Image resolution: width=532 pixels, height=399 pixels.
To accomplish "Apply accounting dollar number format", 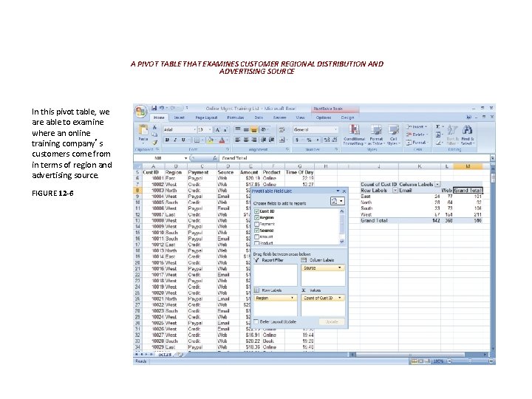I will tap(298, 140).
